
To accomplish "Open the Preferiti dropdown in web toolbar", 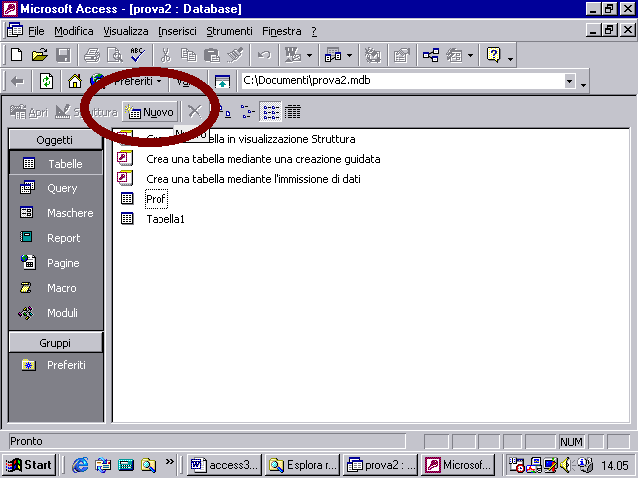I will [138, 81].
